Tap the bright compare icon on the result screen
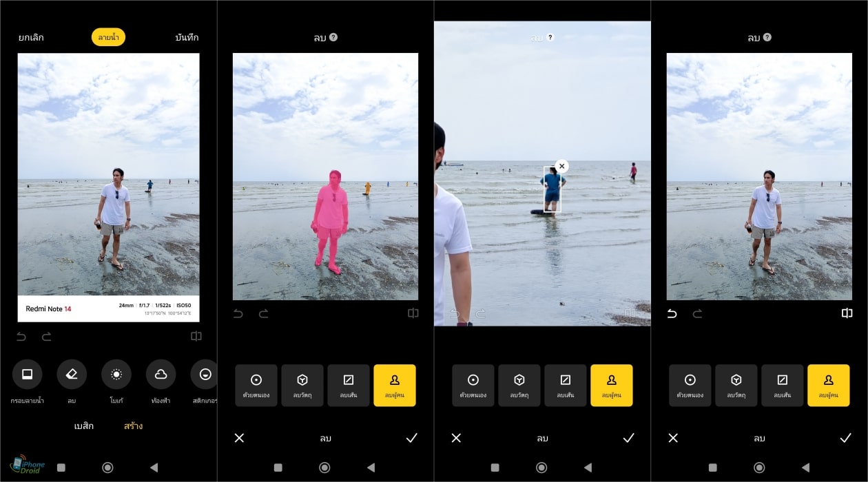 tap(847, 313)
